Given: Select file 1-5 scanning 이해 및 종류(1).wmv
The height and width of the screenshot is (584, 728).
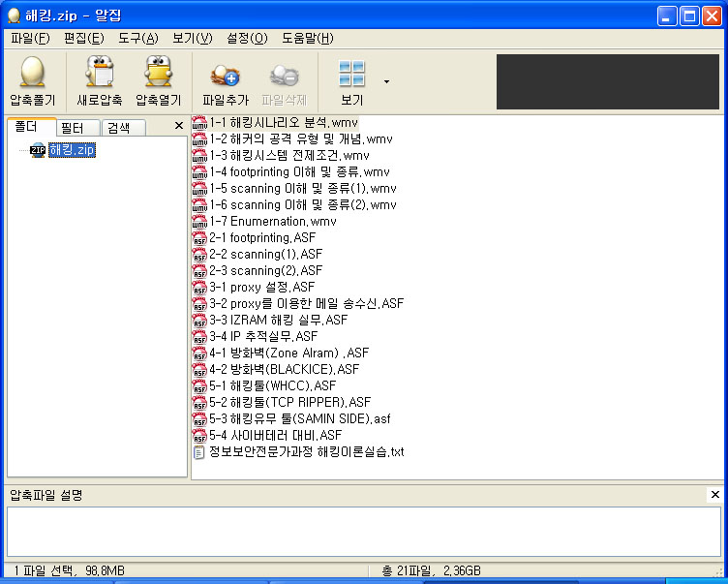Looking at the screenshot, I should pos(303,189).
